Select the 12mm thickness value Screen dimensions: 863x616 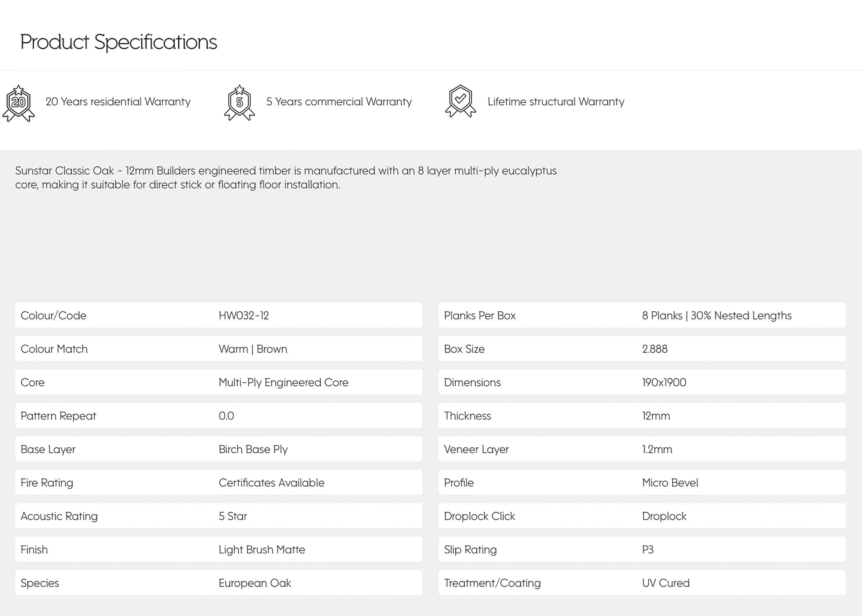(656, 416)
